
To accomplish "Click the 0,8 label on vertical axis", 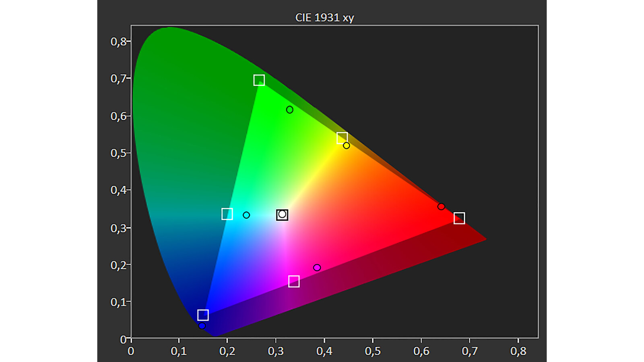I will tap(118, 41).
